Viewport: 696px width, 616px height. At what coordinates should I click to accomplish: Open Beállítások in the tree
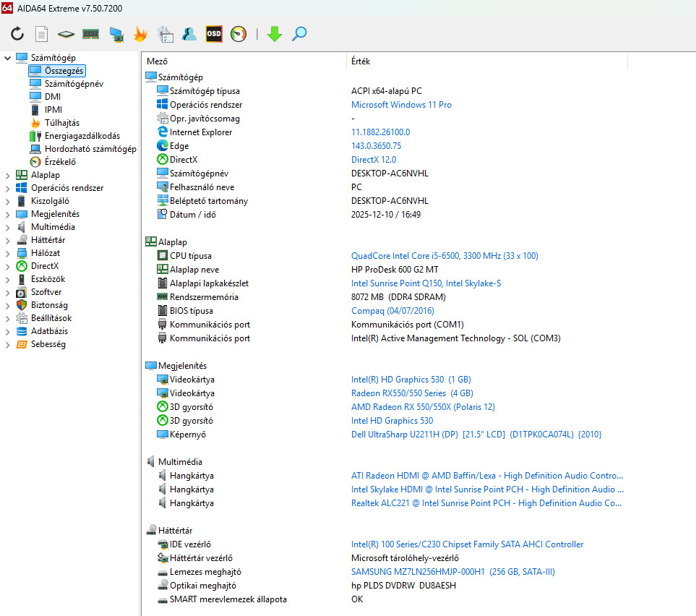pos(51,318)
